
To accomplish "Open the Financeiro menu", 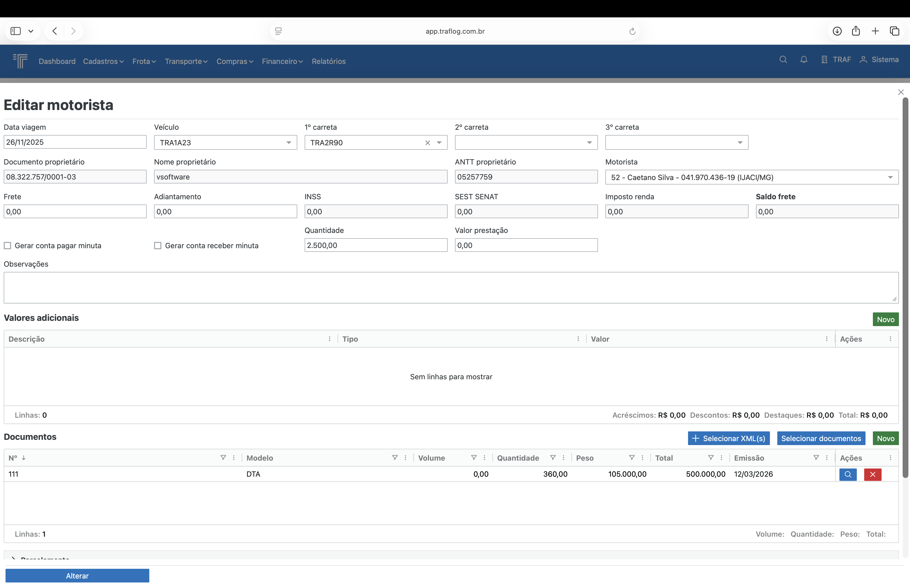I will click(x=282, y=62).
